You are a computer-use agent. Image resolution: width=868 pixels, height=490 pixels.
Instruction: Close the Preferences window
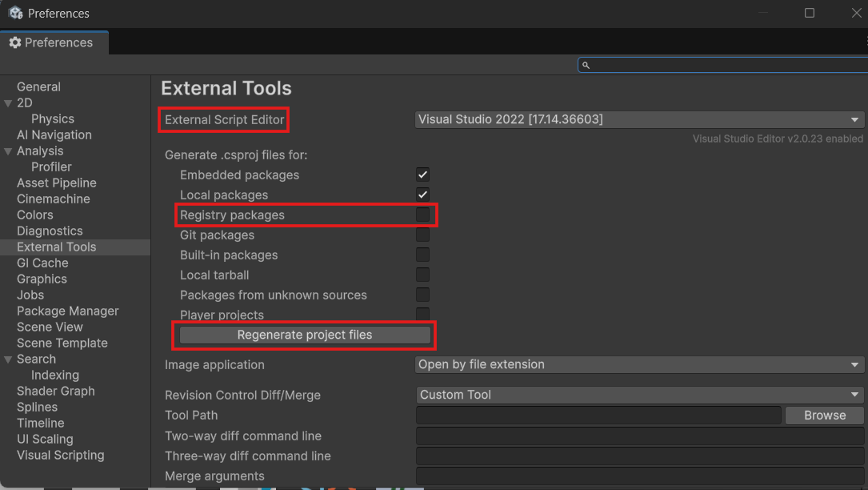(856, 13)
